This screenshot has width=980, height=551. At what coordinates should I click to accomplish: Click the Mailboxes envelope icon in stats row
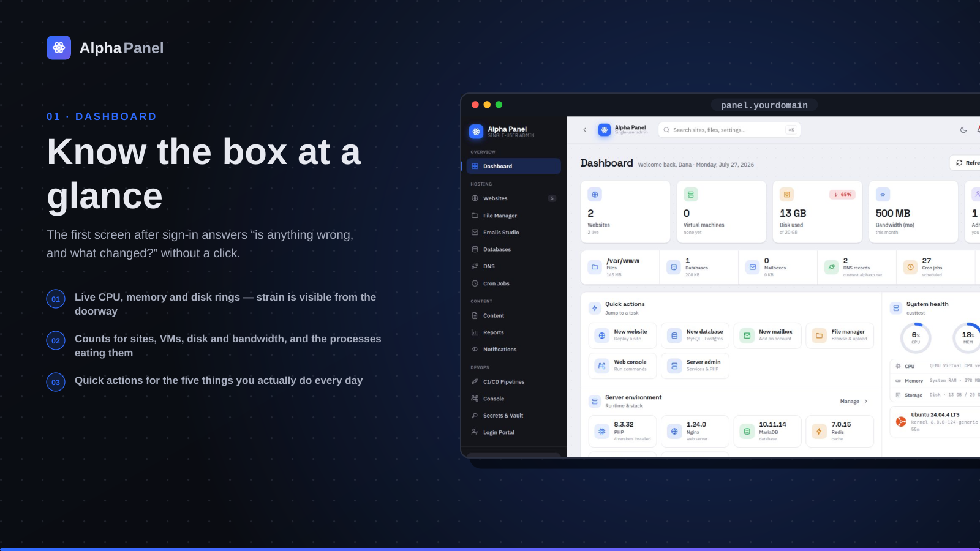[x=753, y=268]
